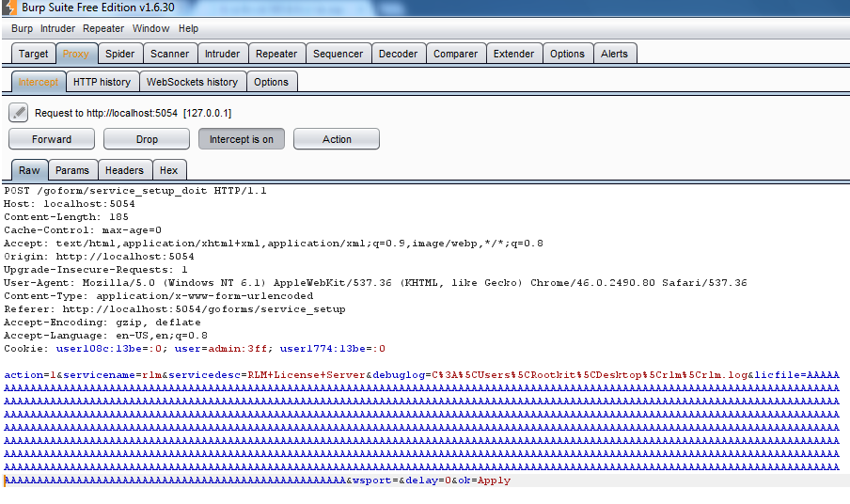Toggle the Intercept is on button
Viewport: 850px width, 504px height.
[242, 139]
